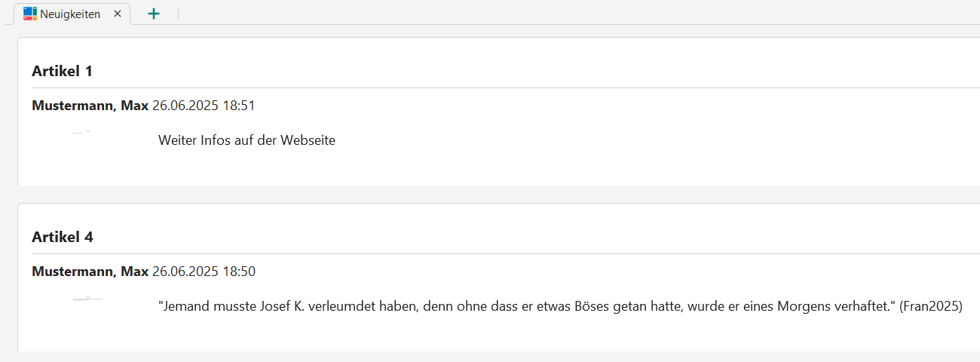Screen dimensions: 980x362
Task: Select author Mustermann, Max in Artikel 1
Action: tap(90, 106)
